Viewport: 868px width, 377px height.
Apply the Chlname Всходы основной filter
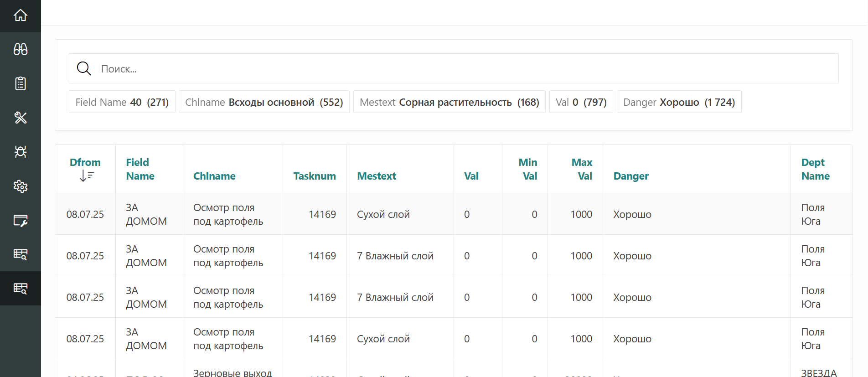click(264, 102)
